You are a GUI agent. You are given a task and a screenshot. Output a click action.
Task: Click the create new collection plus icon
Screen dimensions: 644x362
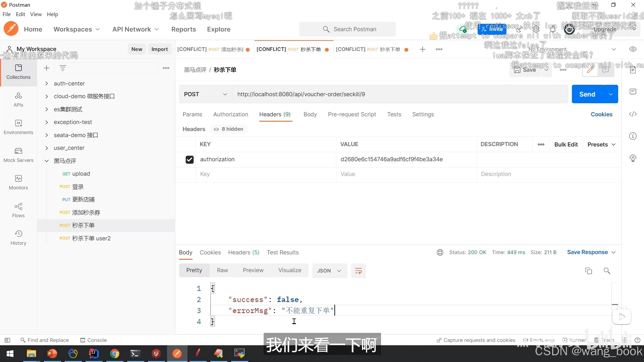pos(47,68)
